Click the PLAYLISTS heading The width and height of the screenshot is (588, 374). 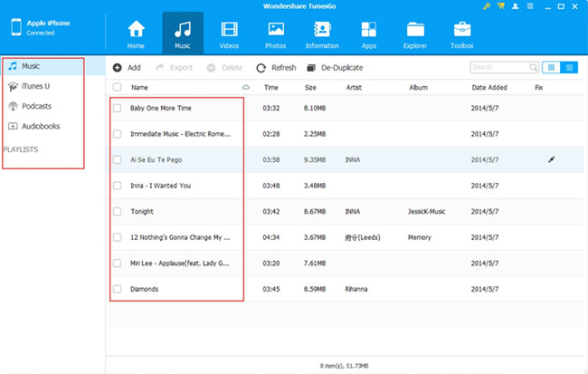21,149
